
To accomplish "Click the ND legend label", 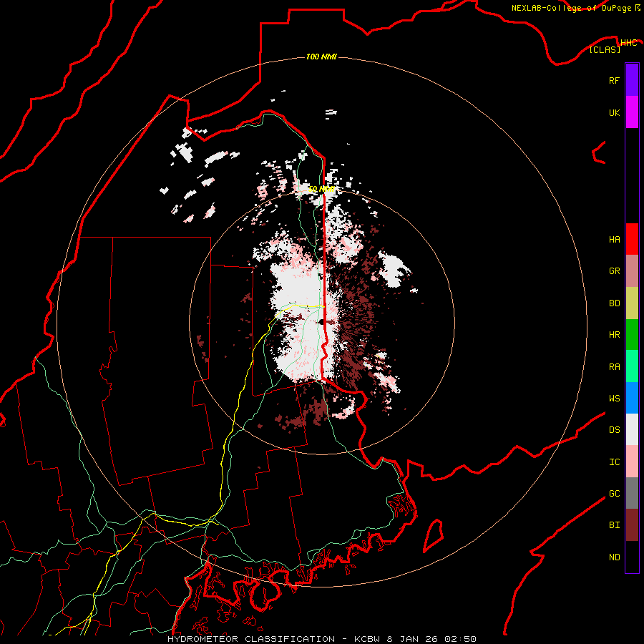I will tap(614, 557).
